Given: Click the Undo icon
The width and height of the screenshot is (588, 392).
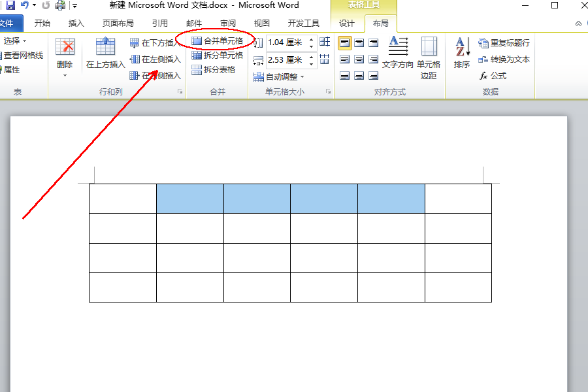Looking at the screenshot, I should point(24,5).
